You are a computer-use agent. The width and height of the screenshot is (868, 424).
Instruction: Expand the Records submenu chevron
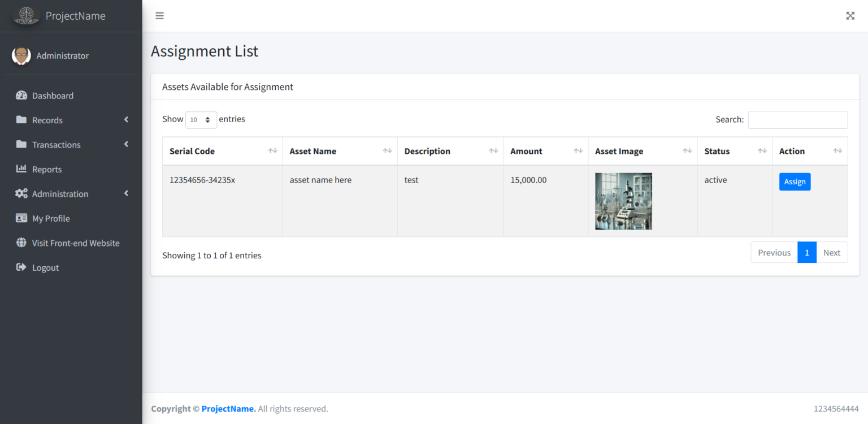(x=127, y=120)
